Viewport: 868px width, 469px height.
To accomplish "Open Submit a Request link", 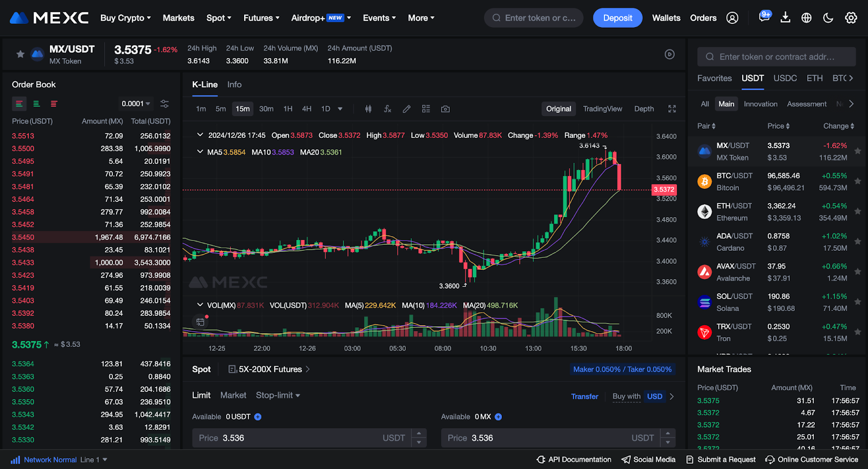I will pos(721,460).
